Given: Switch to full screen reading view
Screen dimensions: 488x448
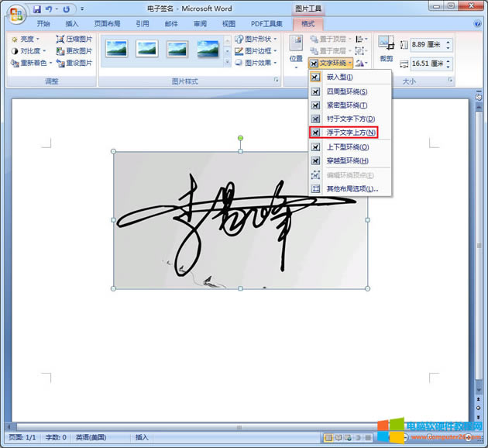Looking at the screenshot, I should [338, 438].
